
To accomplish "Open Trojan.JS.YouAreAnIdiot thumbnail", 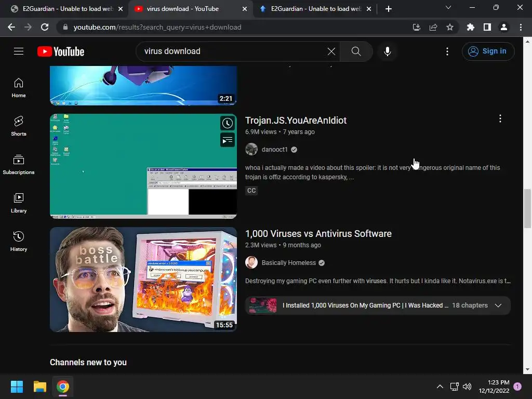I will (x=143, y=166).
